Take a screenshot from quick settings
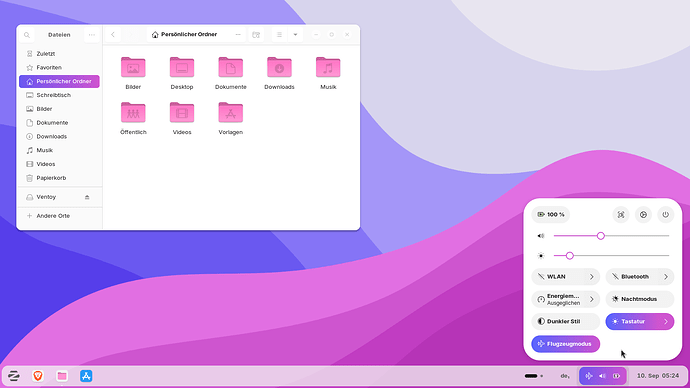Viewport: 690px width, 388px height. (621, 215)
